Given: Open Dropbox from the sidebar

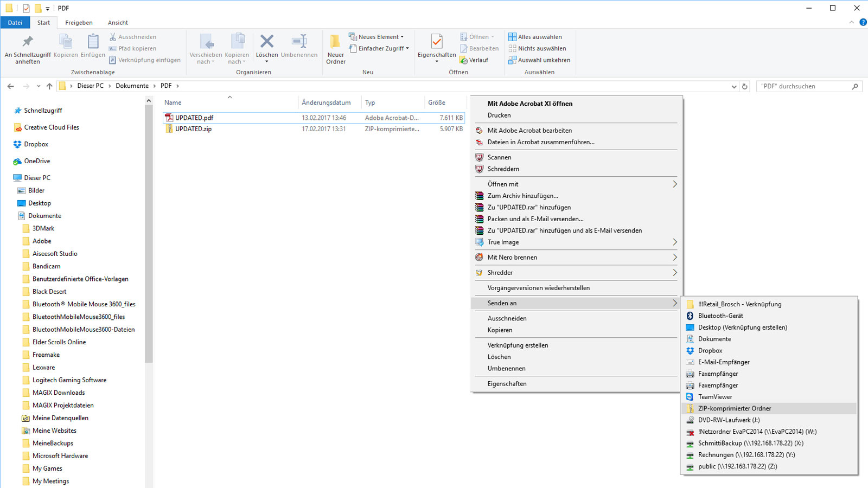Looking at the screenshot, I should click(x=36, y=144).
